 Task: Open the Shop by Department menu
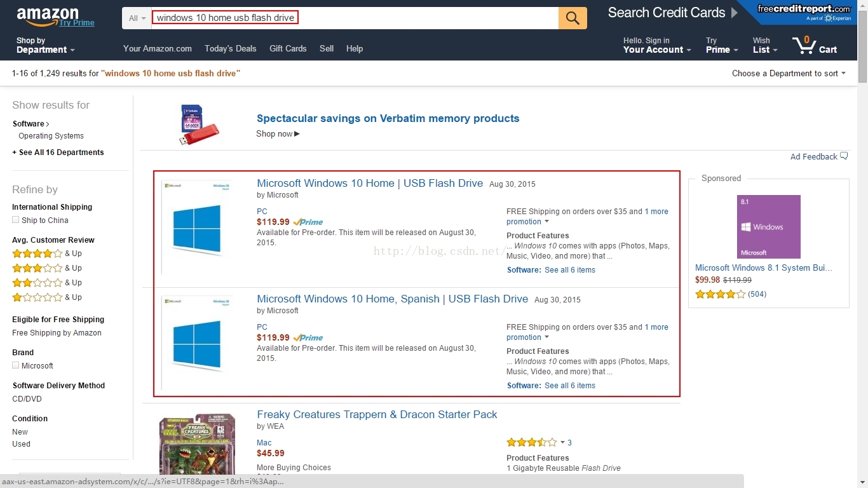click(45, 45)
